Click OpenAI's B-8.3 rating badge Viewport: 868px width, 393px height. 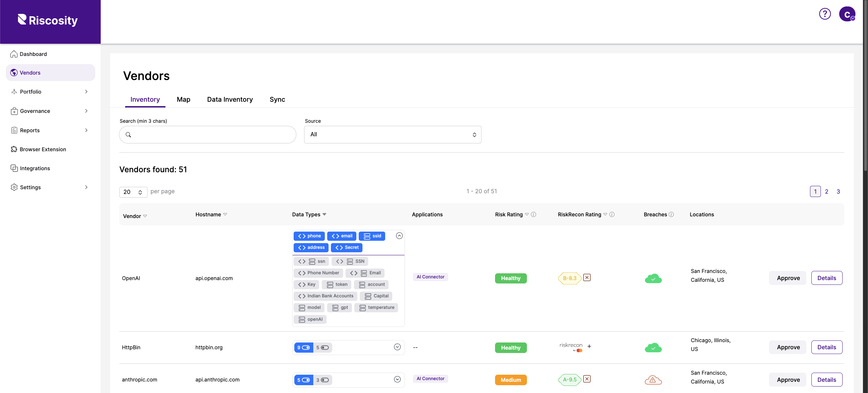[x=570, y=278]
